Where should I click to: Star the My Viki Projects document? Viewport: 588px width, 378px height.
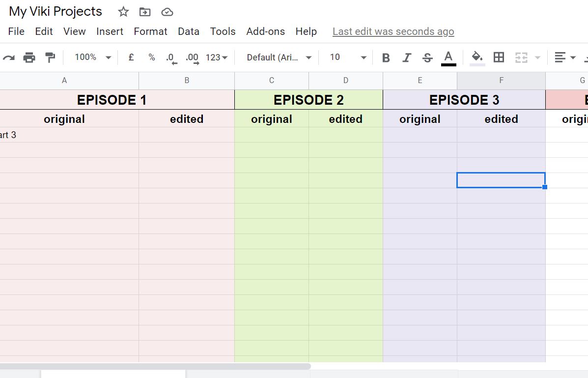tap(123, 12)
